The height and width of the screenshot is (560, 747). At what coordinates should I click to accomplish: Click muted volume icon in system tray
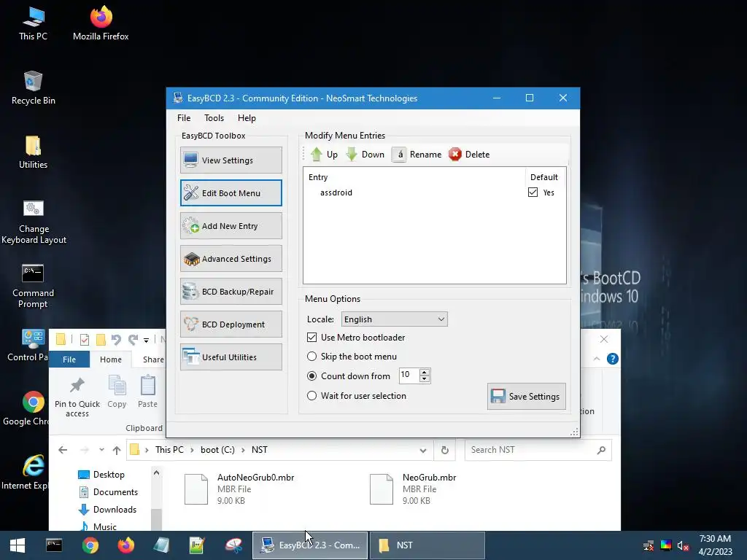[683, 545]
